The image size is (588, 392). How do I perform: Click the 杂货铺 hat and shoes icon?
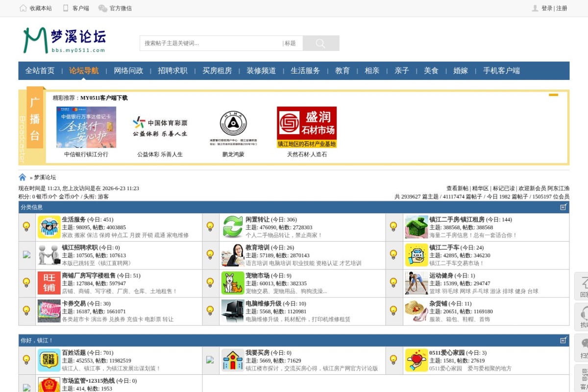(416, 311)
